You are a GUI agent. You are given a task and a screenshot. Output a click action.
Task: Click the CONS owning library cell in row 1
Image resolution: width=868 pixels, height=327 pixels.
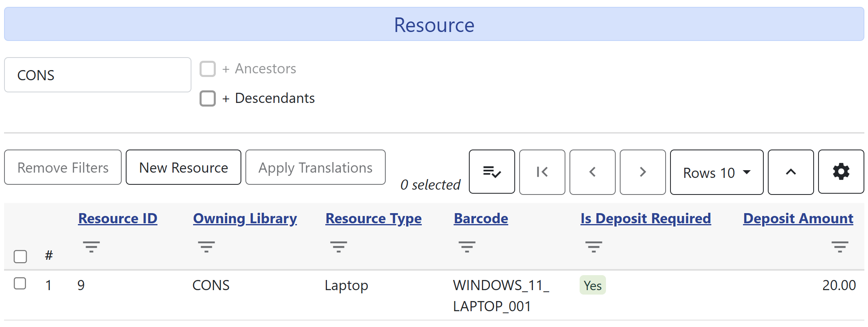[211, 285]
